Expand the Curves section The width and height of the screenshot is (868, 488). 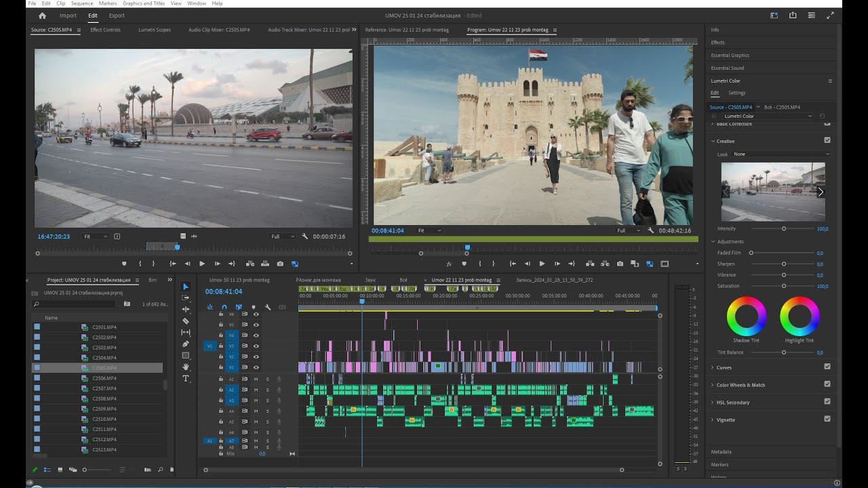click(724, 367)
